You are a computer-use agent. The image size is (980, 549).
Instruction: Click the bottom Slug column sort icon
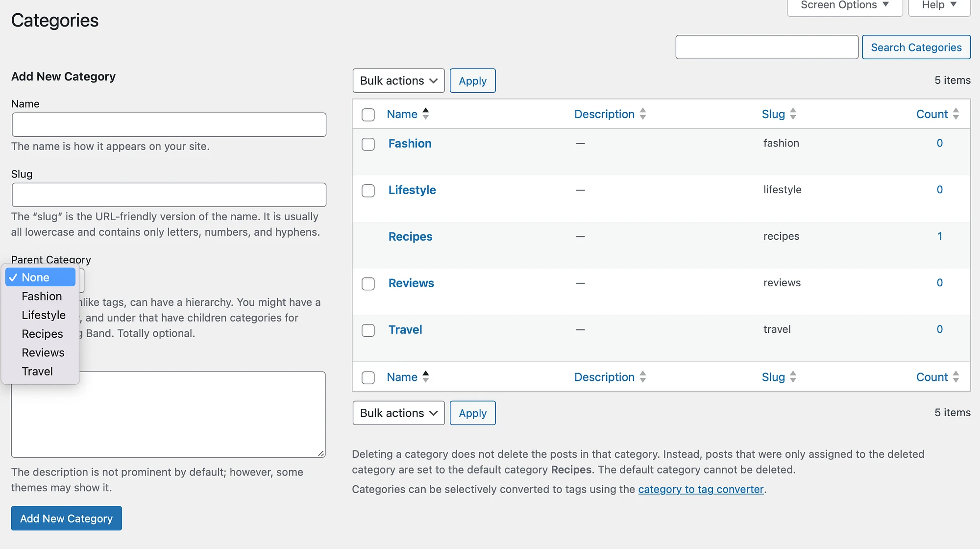[x=794, y=376]
